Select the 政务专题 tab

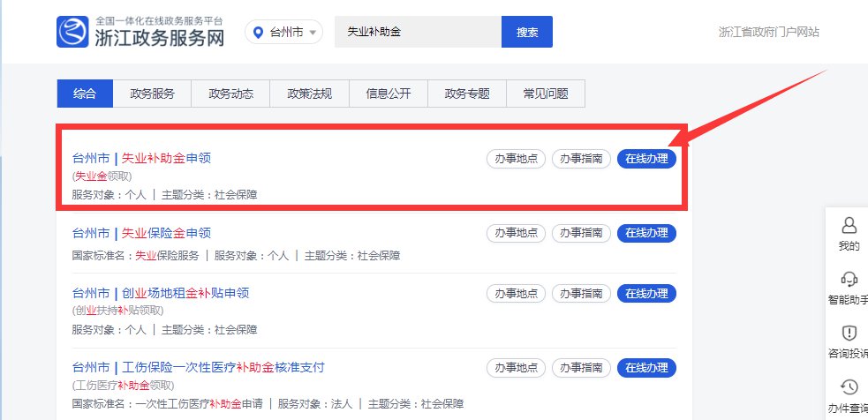(466, 94)
